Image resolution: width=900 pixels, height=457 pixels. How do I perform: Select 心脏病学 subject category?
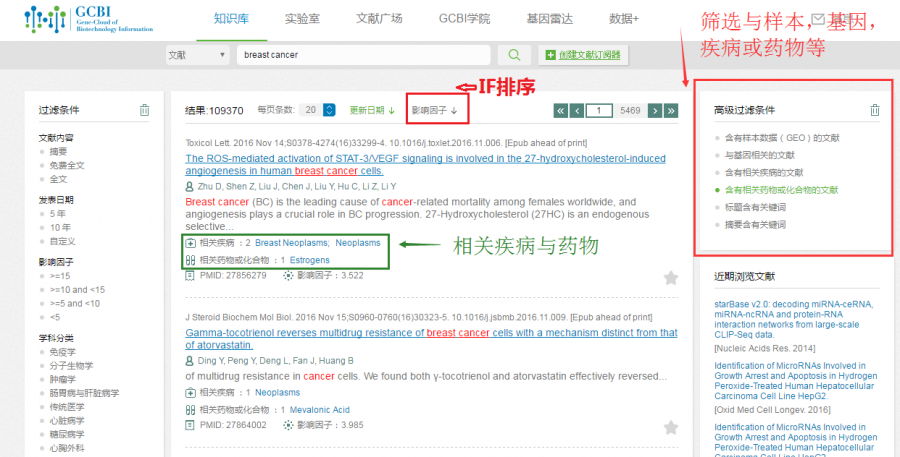click(67, 421)
